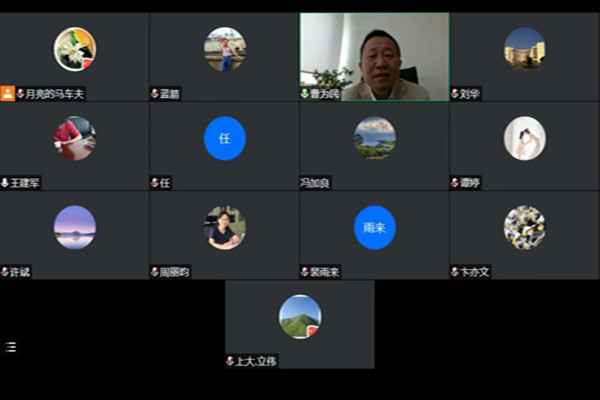The height and width of the screenshot is (400, 600).
Task: Select 王建军's red avatar picture
Action: tap(75, 138)
